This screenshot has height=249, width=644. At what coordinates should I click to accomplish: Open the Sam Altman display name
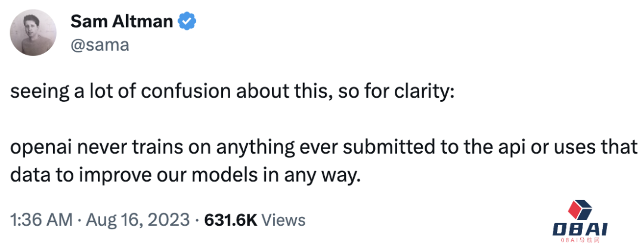click(122, 23)
